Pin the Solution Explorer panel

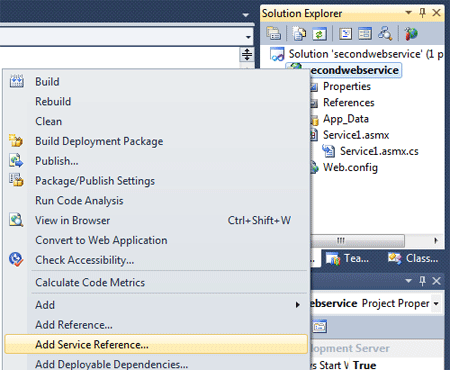(422, 13)
